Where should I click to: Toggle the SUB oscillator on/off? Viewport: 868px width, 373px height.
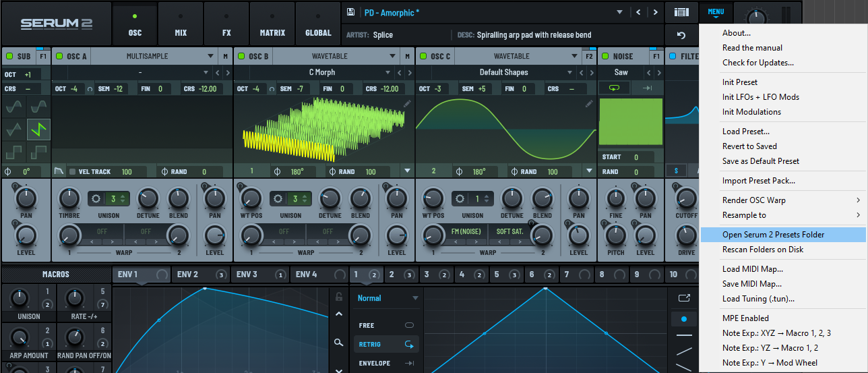click(x=9, y=57)
